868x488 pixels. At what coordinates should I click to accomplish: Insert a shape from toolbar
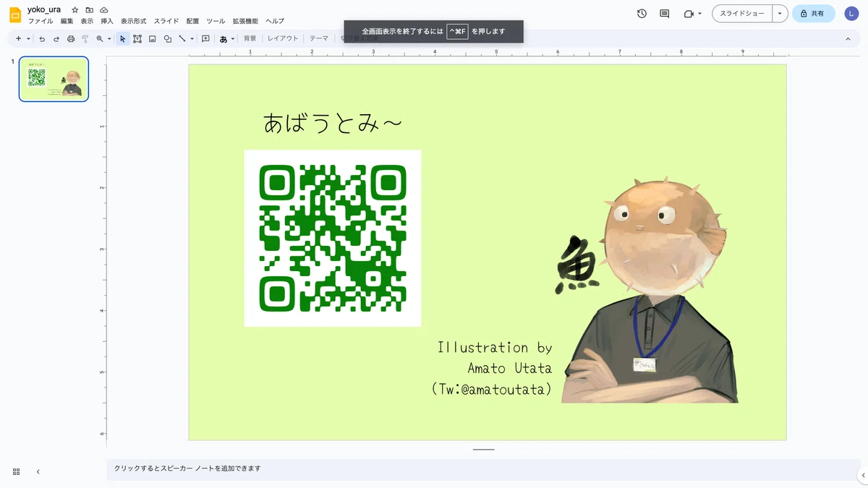click(x=168, y=38)
